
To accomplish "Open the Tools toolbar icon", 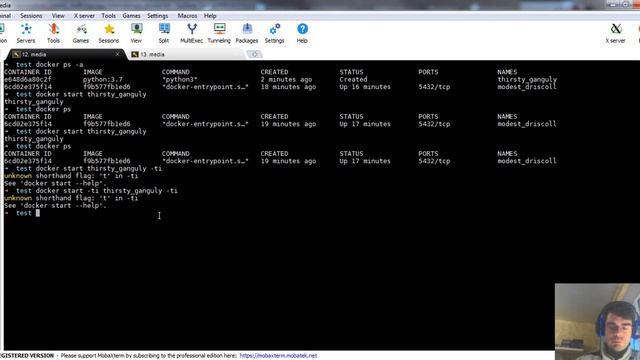I will pyautogui.click(x=53, y=33).
